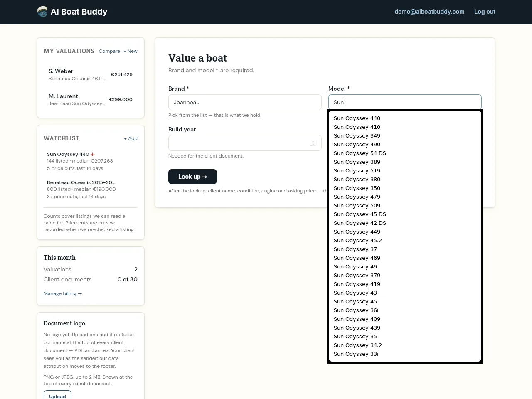Click the €199,000 valuation amount
The image size is (532, 399).
point(121,99)
